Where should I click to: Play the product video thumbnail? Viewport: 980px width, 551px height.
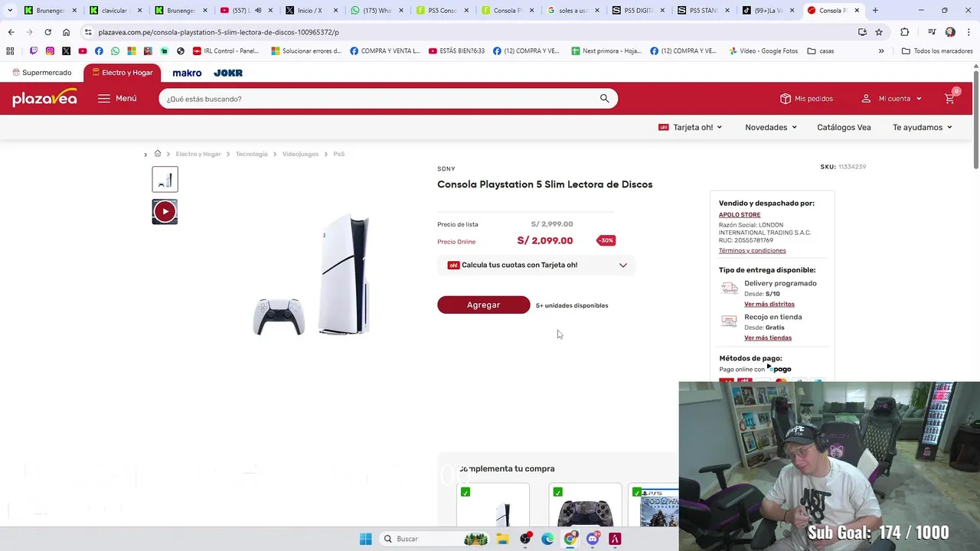(x=165, y=211)
